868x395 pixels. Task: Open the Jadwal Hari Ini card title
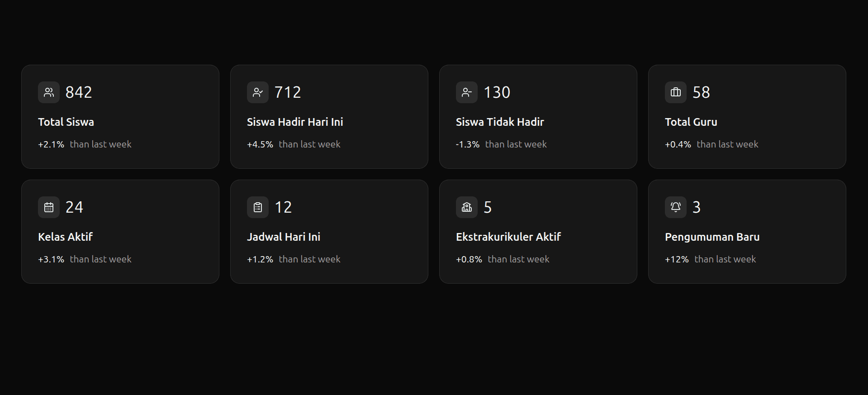point(284,237)
